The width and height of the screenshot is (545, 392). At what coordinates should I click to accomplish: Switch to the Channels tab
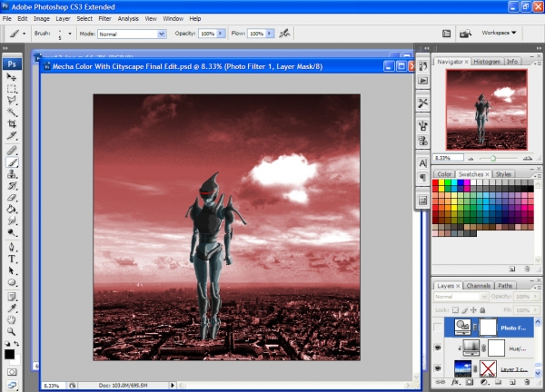(479, 286)
